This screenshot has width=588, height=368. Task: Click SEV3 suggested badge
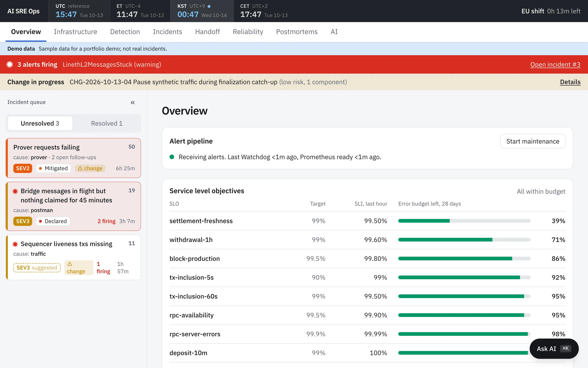37,268
